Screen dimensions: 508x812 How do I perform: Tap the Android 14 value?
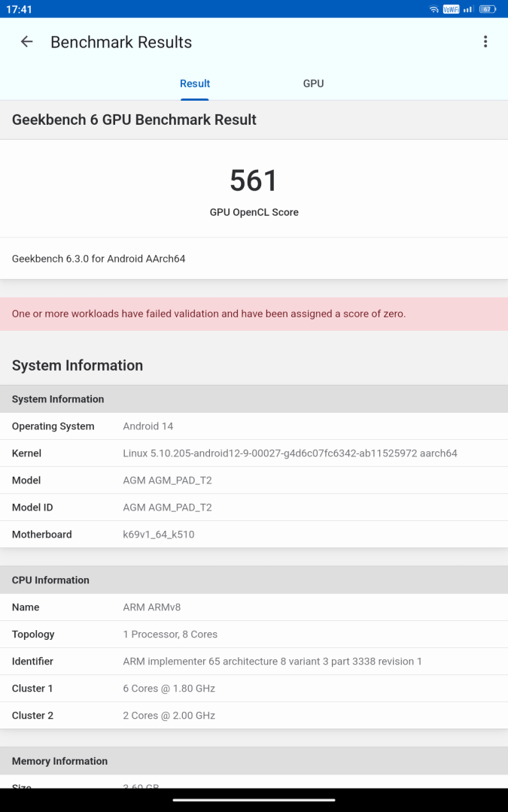click(148, 426)
